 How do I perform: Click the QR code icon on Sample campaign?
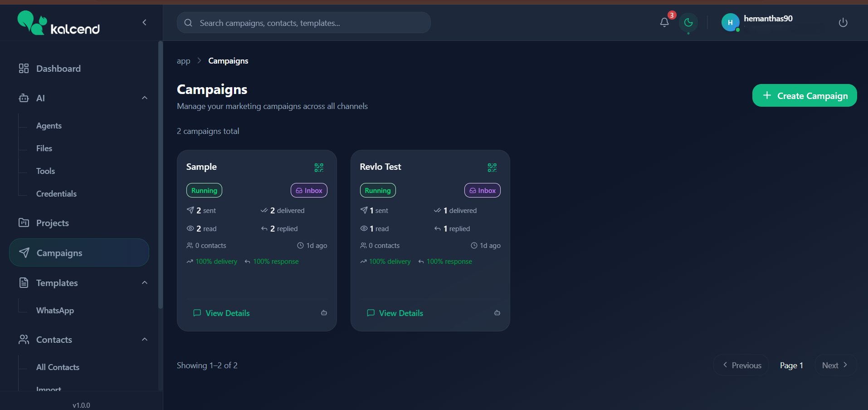click(x=319, y=167)
